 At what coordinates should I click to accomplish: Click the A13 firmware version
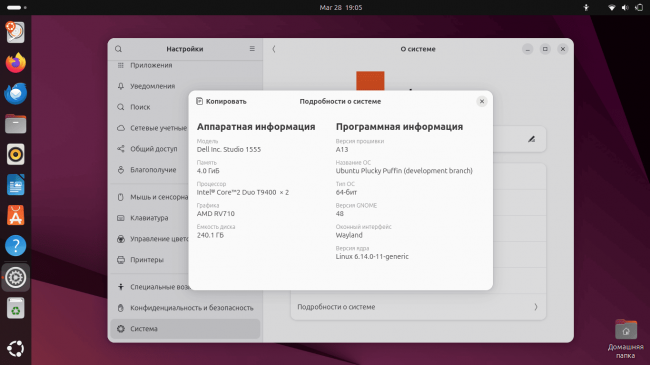342,149
